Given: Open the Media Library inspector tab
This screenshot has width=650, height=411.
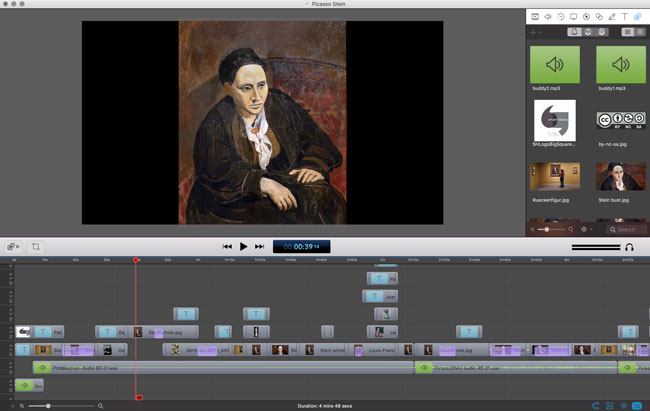Looking at the screenshot, I should point(638,17).
